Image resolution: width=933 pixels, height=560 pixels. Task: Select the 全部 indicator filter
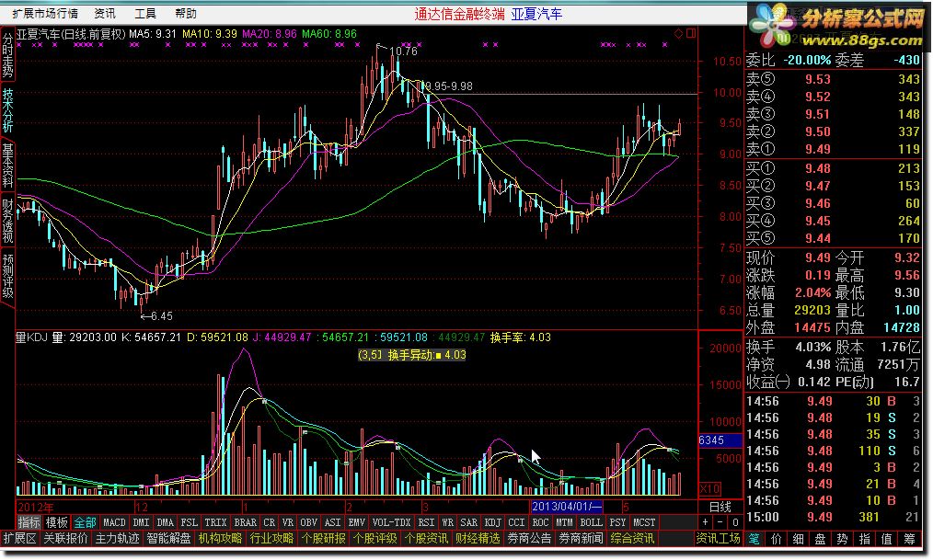click(85, 522)
